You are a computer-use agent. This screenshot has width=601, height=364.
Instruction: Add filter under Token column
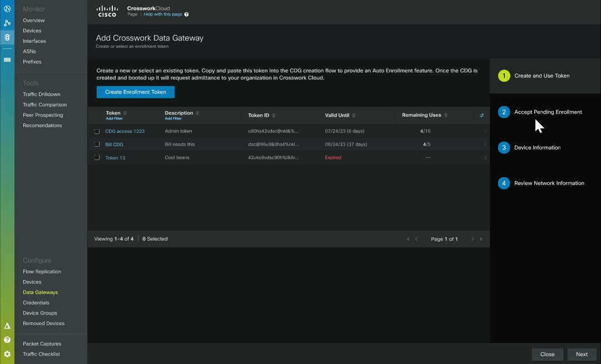coord(114,119)
